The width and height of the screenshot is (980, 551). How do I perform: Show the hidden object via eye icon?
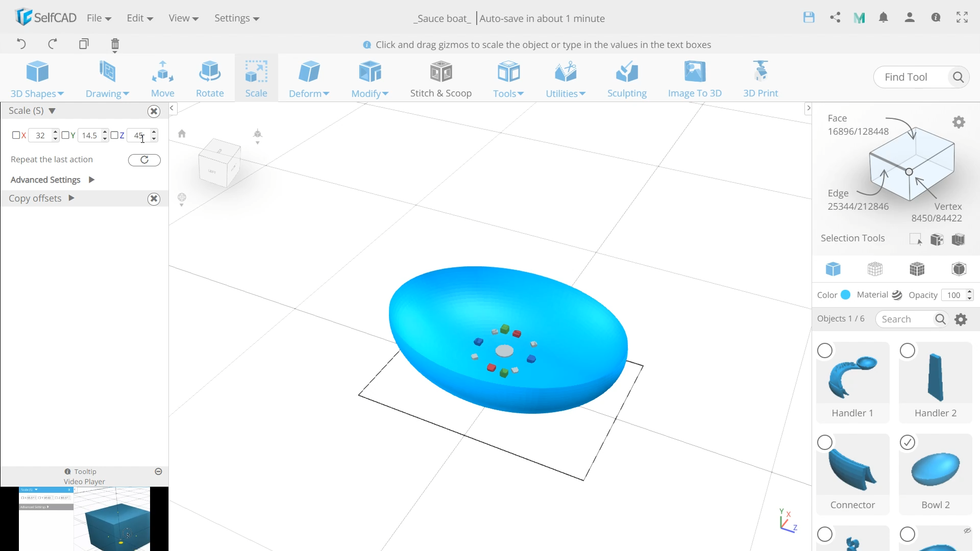pyautogui.click(x=967, y=531)
